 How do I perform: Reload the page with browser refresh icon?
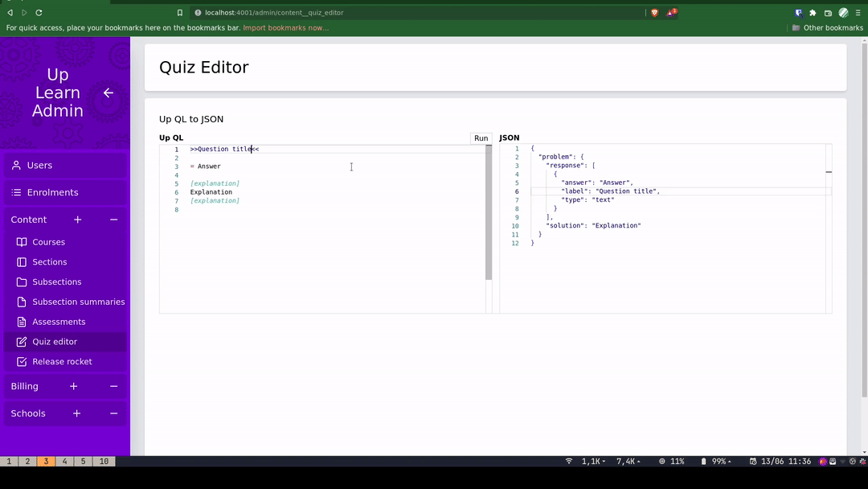point(39,13)
